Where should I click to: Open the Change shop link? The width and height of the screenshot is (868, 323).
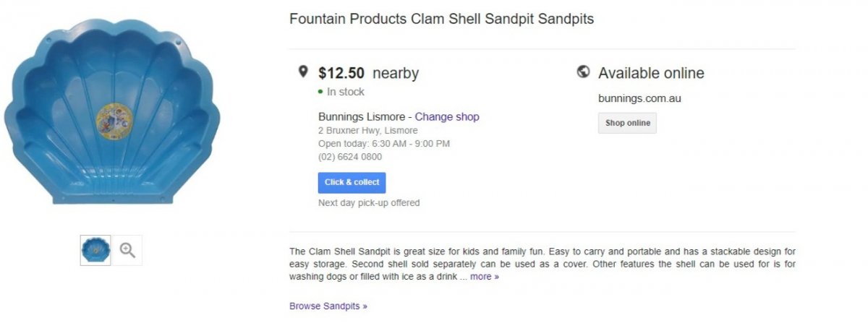pyautogui.click(x=446, y=116)
